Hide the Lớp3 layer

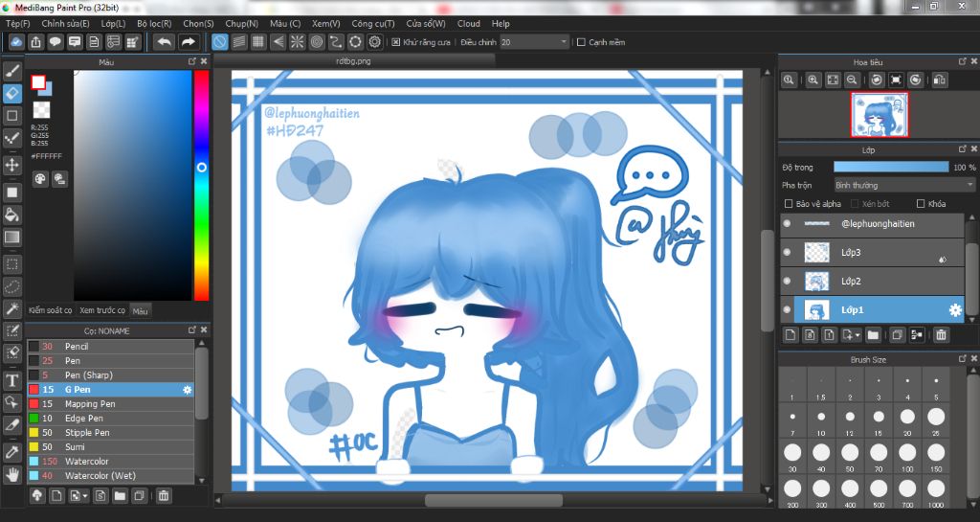coord(787,253)
